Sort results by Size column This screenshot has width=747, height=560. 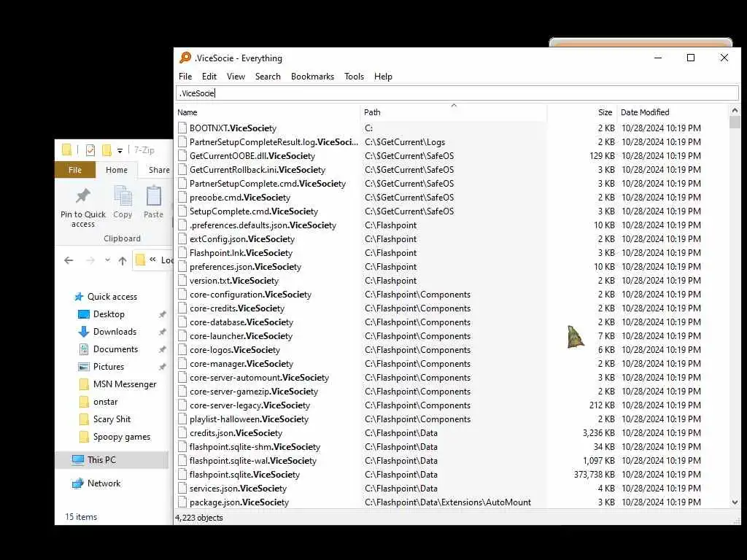tap(581, 112)
